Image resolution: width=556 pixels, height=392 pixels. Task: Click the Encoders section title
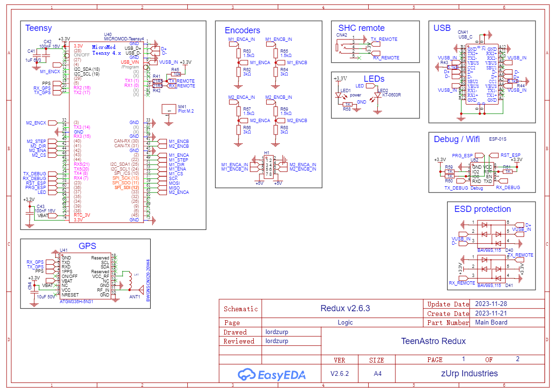[x=242, y=30]
